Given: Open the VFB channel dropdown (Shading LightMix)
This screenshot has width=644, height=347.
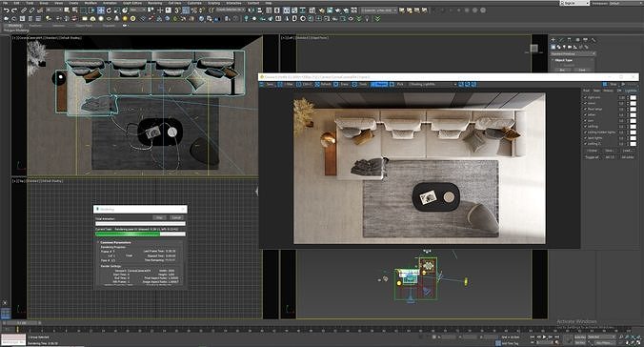Looking at the screenshot, I should (x=433, y=84).
